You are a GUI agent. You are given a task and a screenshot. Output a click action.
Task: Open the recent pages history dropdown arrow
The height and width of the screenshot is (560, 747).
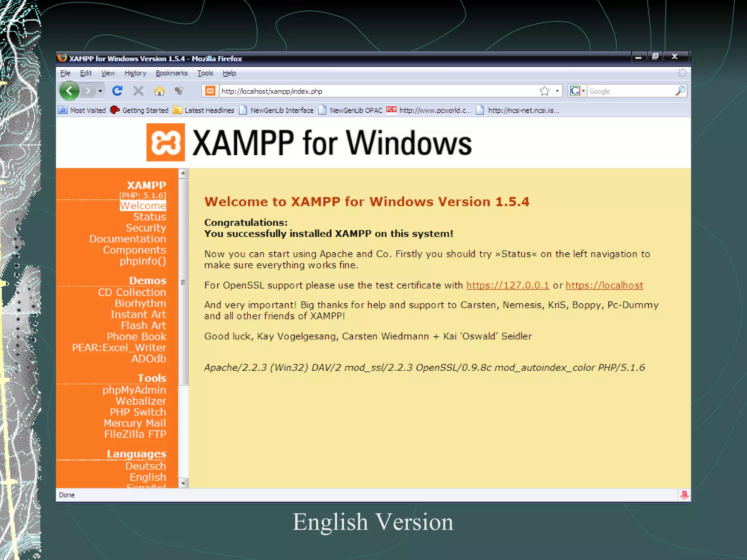pos(100,91)
